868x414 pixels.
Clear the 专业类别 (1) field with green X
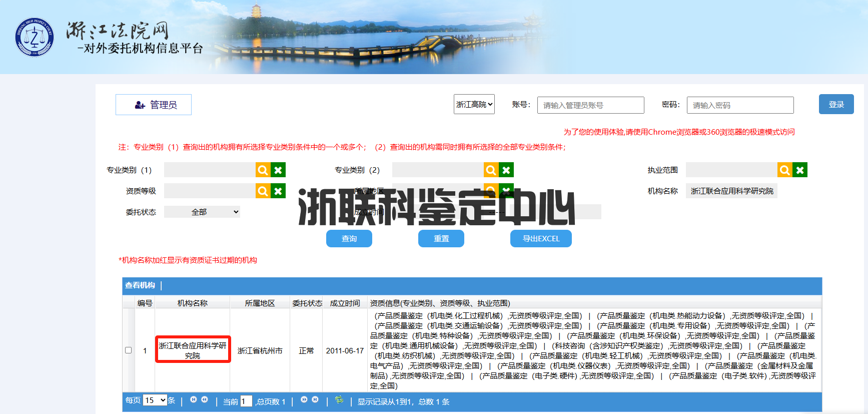pyautogui.click(x=278, y=170)
